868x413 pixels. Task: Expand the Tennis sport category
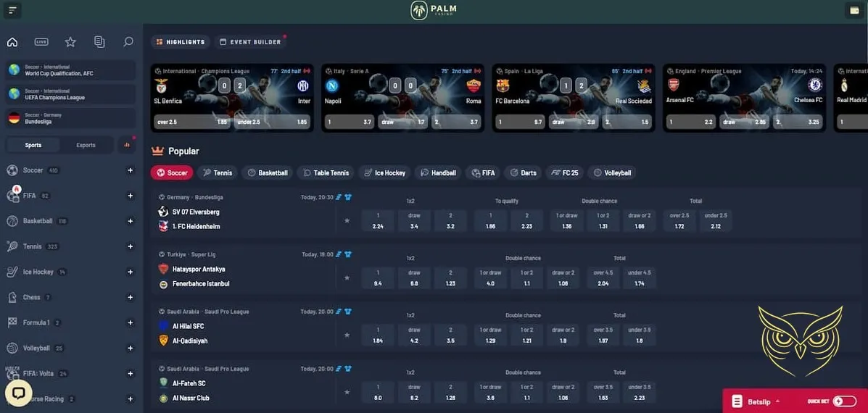point(131,246)
